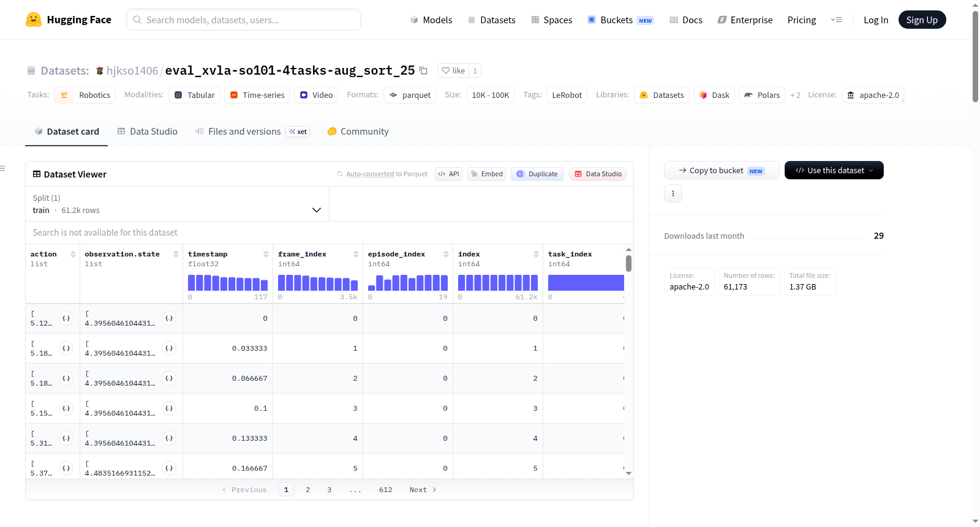Click the Copy to bucket button
This screenshot has width=980, height=527.
click(x=722, y=170)
